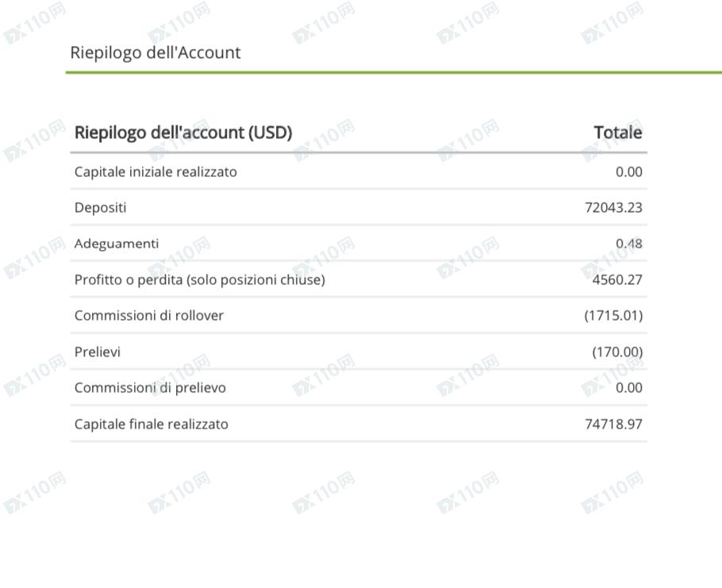The image size is (722, 588).
Task: Click the Adeguamenti value 0.48
Action: click(629, 244)
